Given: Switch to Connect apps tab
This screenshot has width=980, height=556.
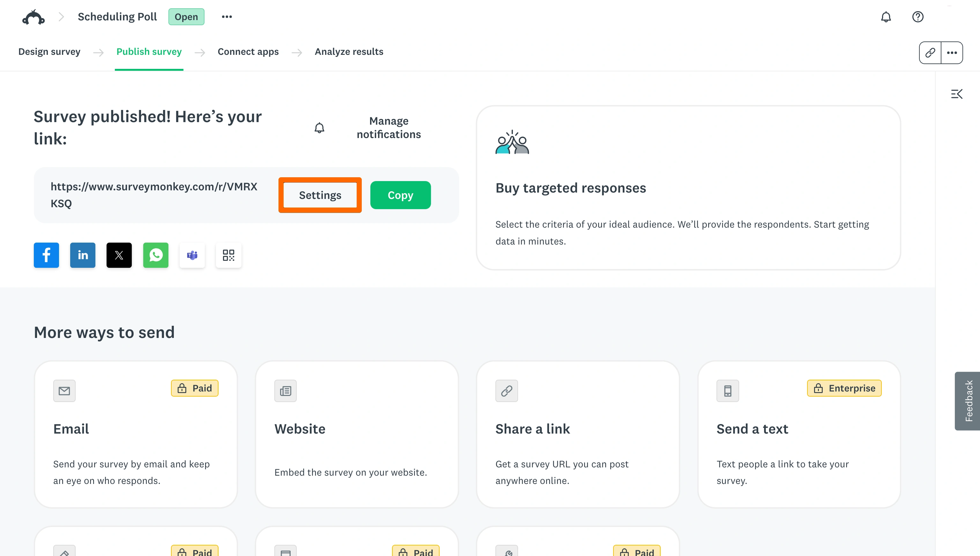Looking at the screenshot, I should tap(248, 52).
